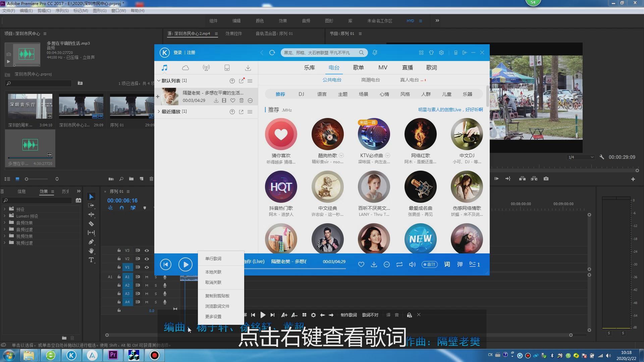This screenshot has width=644, height=362.
Task: Expand the 预设 effects folder
Action: (5, 209)
